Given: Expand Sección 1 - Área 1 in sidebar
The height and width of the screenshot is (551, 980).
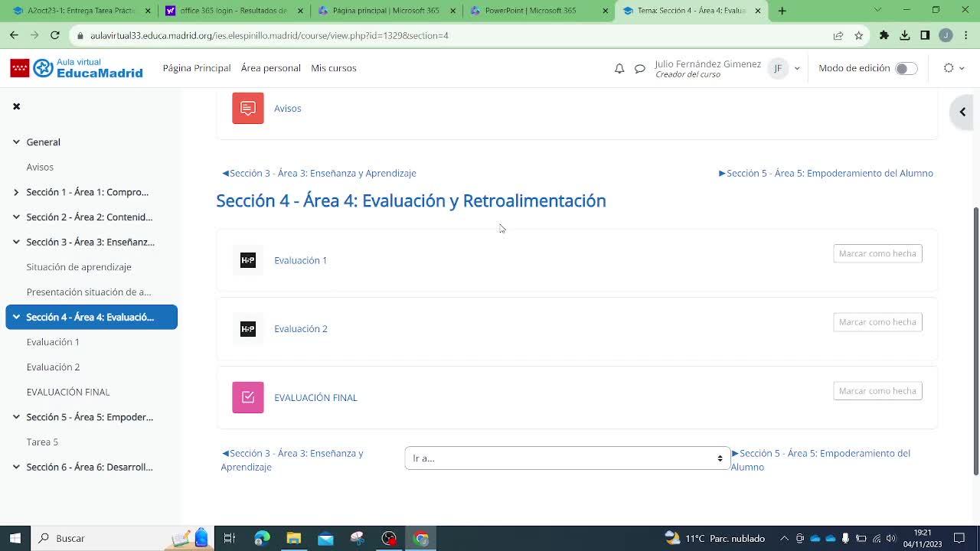Looking at the screenshot, I should point(16,192).
